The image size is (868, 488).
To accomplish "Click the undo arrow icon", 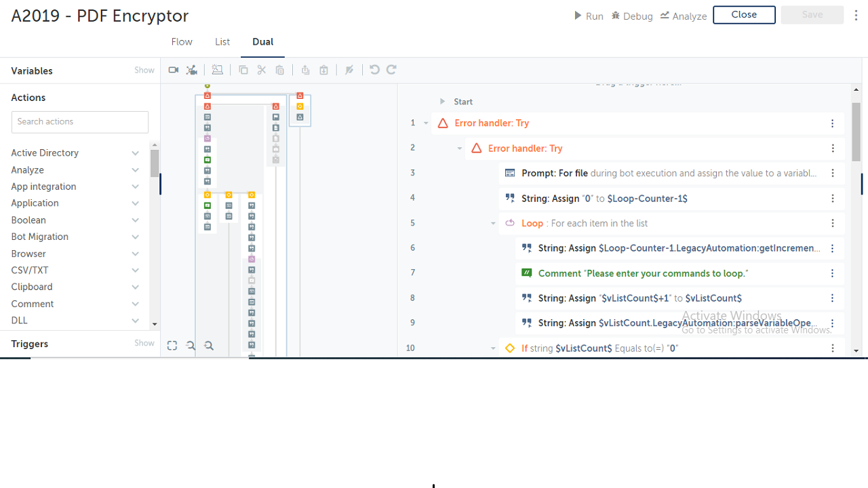I will [374, 70].
